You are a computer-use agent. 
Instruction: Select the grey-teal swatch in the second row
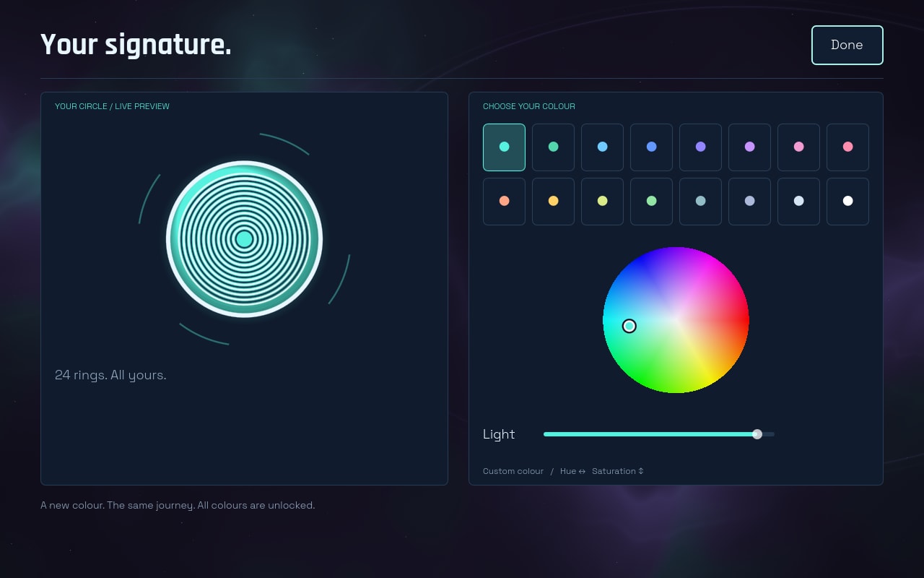[700, 201]
